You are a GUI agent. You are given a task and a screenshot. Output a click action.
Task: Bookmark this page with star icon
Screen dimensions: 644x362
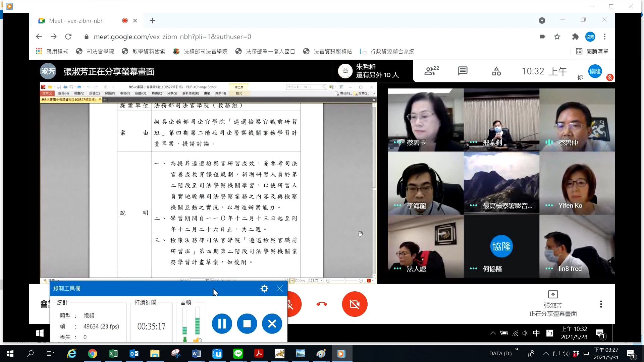pos(557,37)
